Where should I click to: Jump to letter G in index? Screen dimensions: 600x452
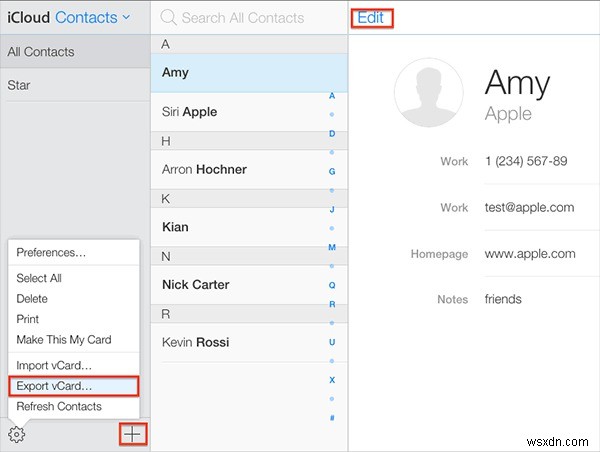click(332, 171)
